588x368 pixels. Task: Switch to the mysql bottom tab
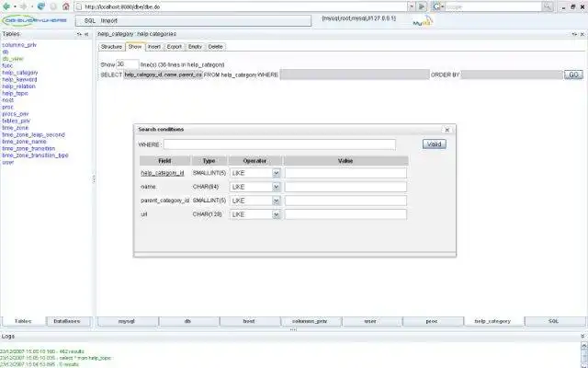point(127,321)
